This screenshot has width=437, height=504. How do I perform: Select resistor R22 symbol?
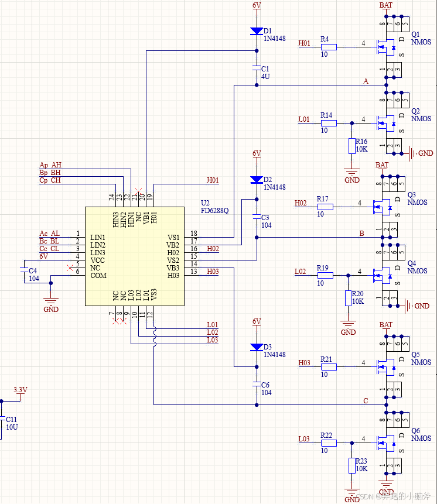click(329, 443)
